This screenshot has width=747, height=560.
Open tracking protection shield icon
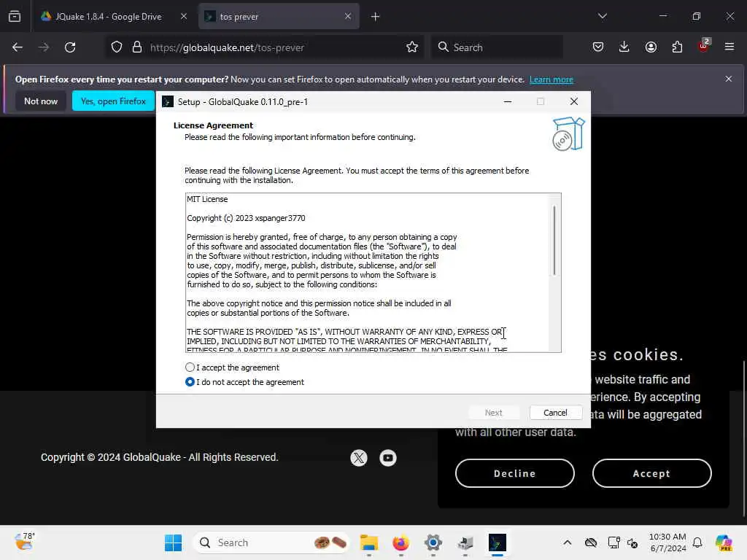pyautogui.click(x=117, y=47)
